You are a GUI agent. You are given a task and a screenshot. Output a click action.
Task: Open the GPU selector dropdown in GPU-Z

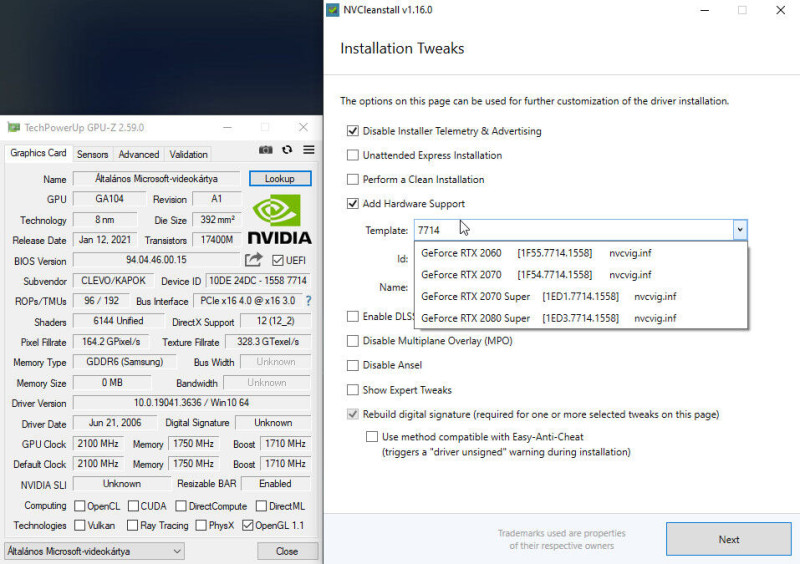pos(94,551)
